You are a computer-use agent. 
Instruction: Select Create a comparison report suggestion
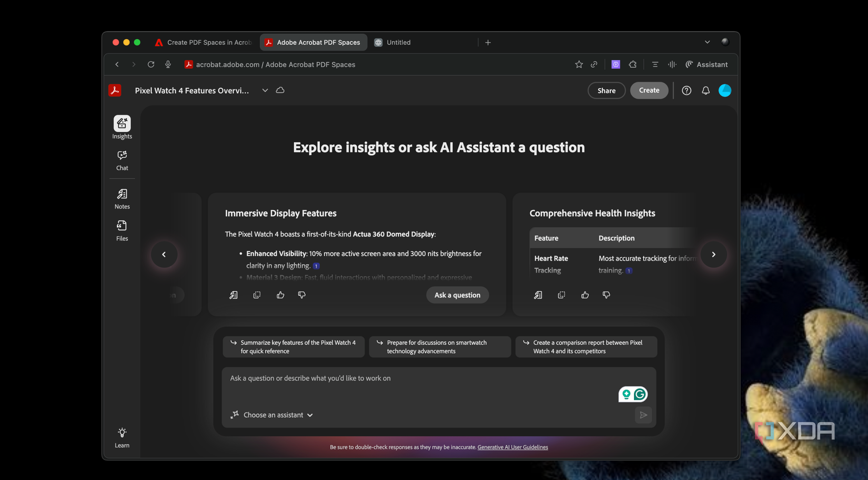[586, 347]
